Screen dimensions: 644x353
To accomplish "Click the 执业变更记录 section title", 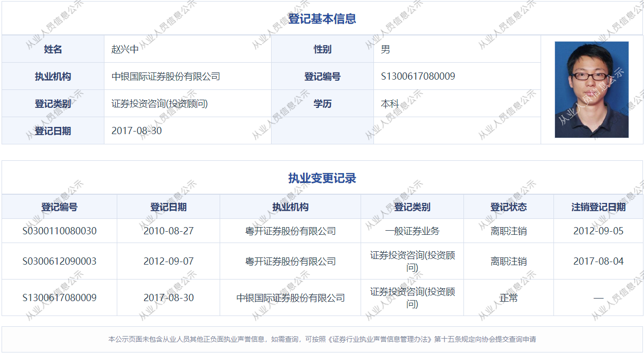I will point(322,178).
